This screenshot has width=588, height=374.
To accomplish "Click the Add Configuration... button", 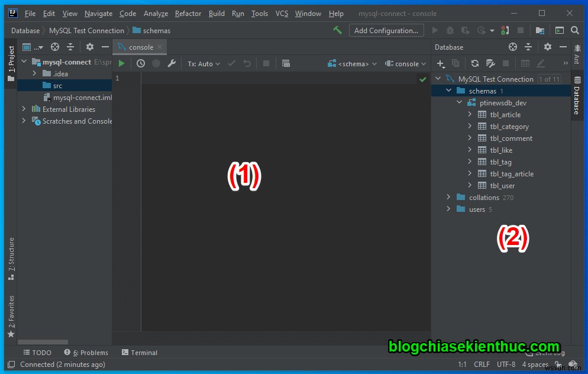I will (386, 30).
